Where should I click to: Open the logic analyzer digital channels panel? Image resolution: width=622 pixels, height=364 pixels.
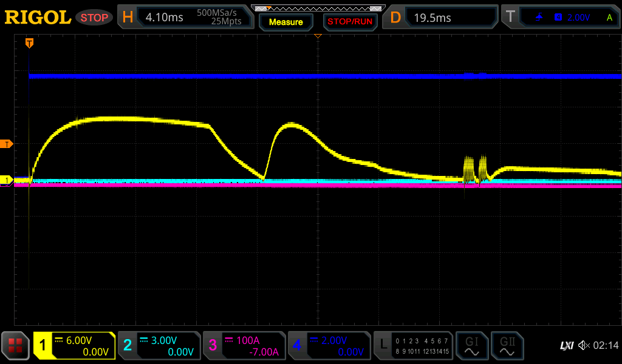pyautogui.click(x=414, y=346)
